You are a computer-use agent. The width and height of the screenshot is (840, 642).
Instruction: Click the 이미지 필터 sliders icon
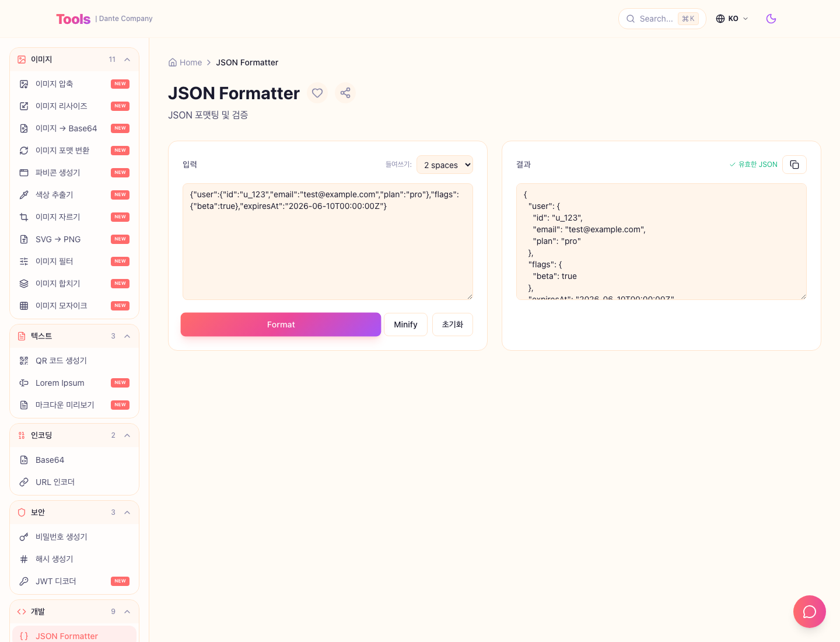point(24,261)
